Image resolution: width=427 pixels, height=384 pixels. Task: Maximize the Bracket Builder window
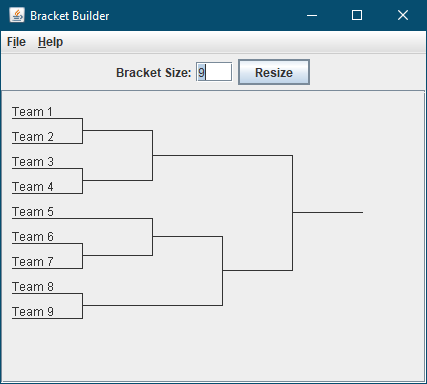pyautogui.click(x=357, y=15)
